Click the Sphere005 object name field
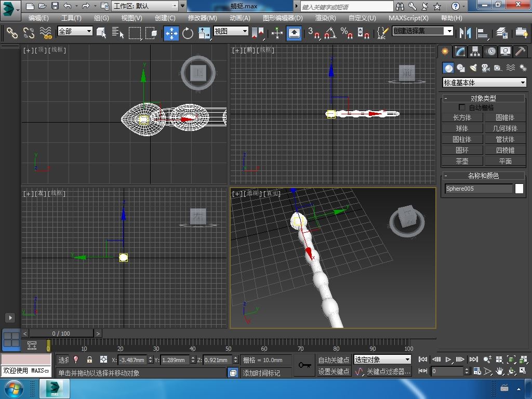Image resolution: width=532 pixels, height=399 pixels. click(478, 189)
